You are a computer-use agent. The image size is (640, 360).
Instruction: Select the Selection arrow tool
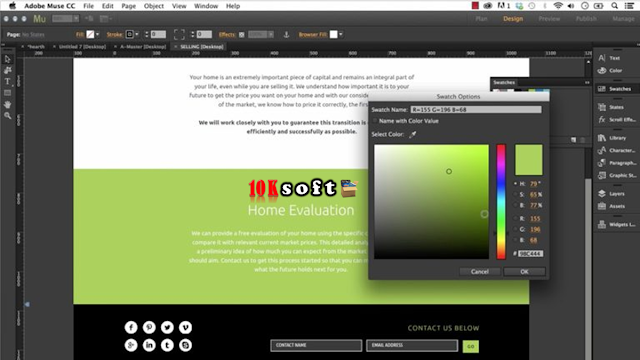pos(7,60)
